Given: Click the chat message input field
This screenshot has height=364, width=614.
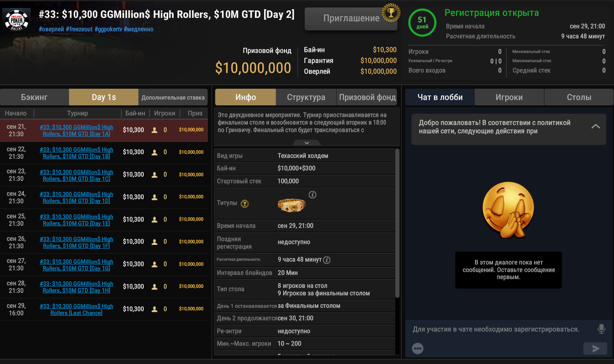Looking at the screenshot, I should (x=496, y=329).
